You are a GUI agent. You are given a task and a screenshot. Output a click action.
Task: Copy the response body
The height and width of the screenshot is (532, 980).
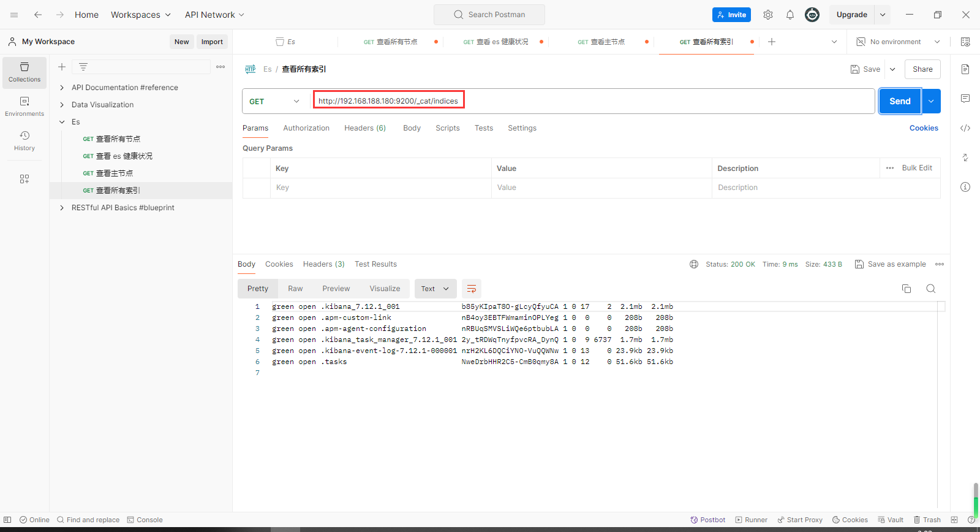point(907,289)
